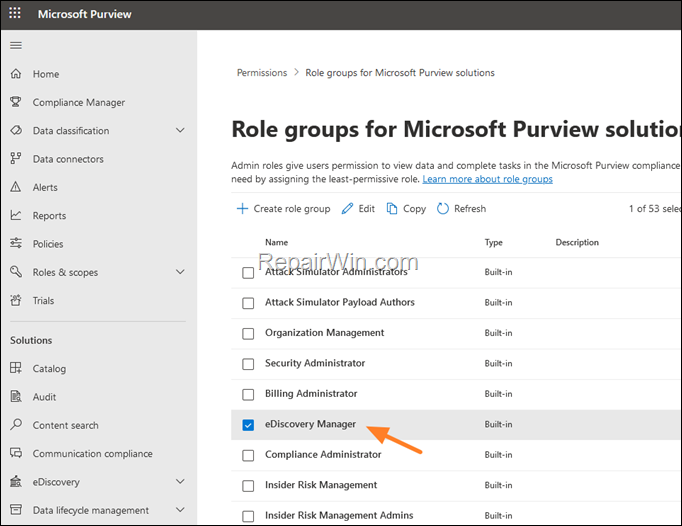Image resolution: width=682 pixels, height=526 pixels.
Task: Open Attack Simulator Payload Authors role group
Action: [340, 302]
